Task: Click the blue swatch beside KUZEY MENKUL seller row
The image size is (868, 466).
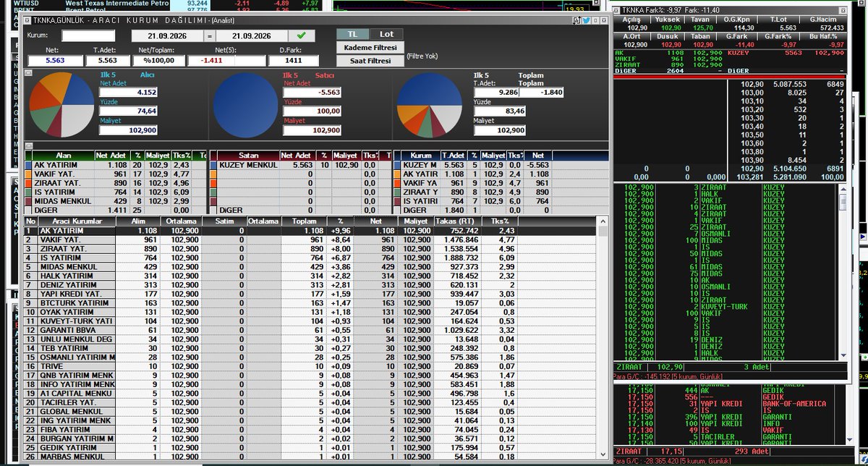Action: [213, 165]
